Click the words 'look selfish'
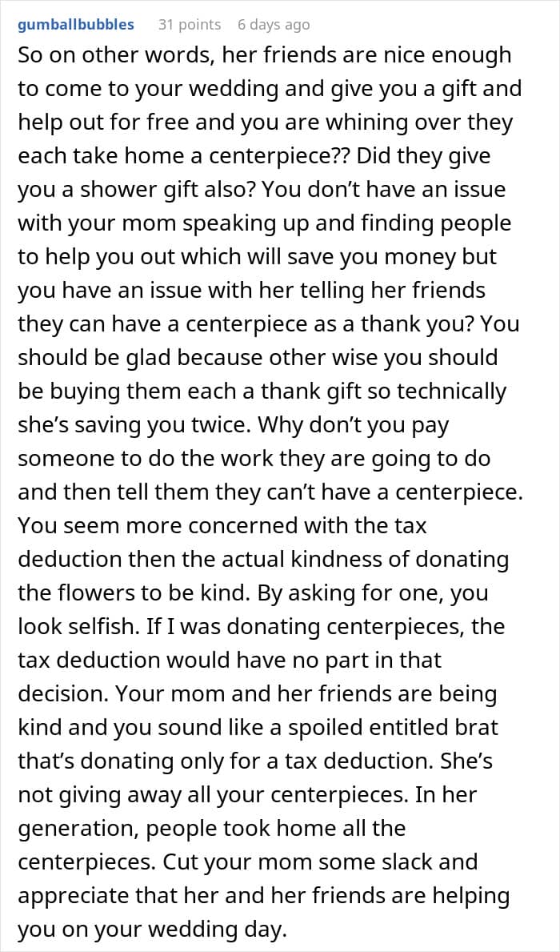The height and width of the screenshot is (952, 560). pyautogui.click(x=74, y=626)
